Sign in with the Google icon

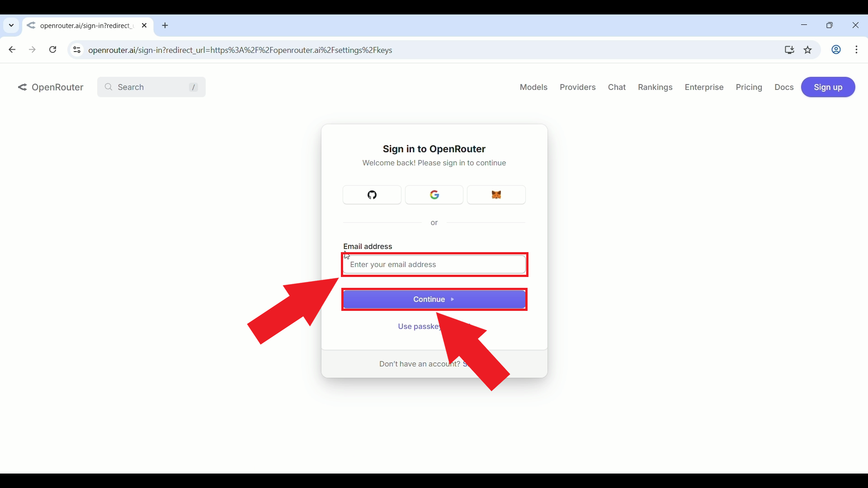(434, 195)
